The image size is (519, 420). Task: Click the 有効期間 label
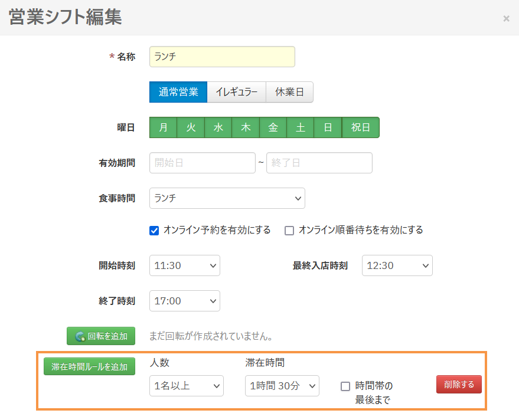click(x=117, y=163)
